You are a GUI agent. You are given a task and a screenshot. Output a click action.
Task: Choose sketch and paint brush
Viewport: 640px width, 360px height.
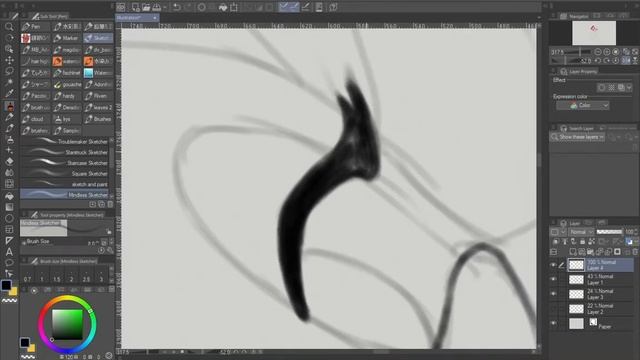(64, 184)
